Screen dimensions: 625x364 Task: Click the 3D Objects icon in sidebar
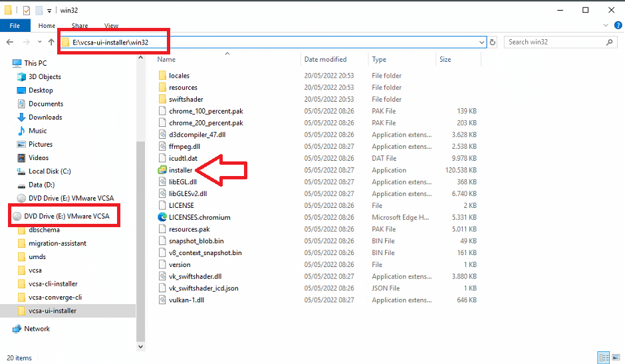click(21, 77)
